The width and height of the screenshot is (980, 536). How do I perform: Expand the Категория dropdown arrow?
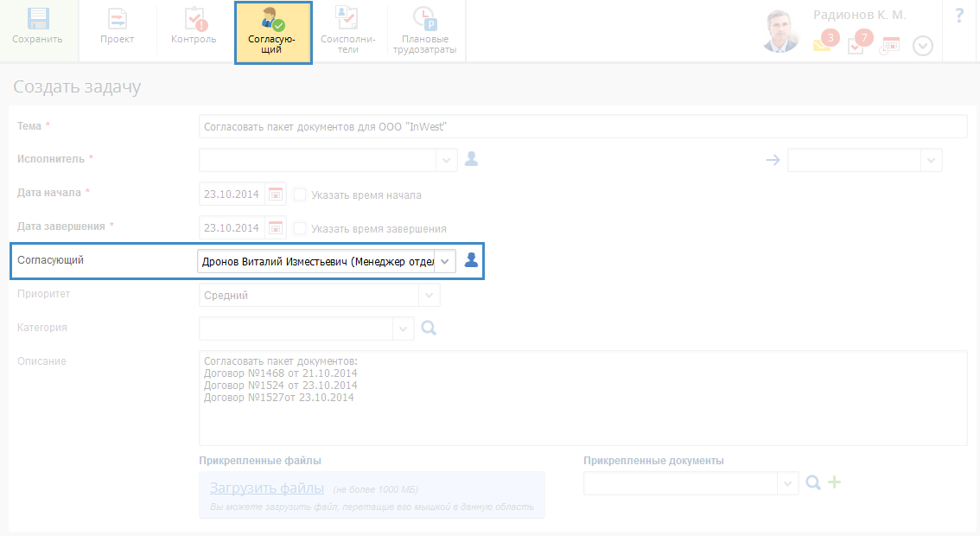(x=403, y=329)
